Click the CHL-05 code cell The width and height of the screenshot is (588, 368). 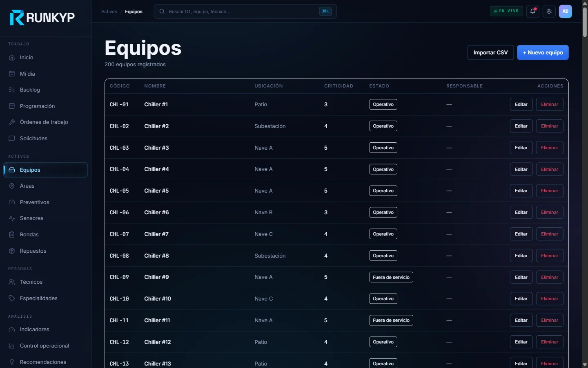(119, 191)
